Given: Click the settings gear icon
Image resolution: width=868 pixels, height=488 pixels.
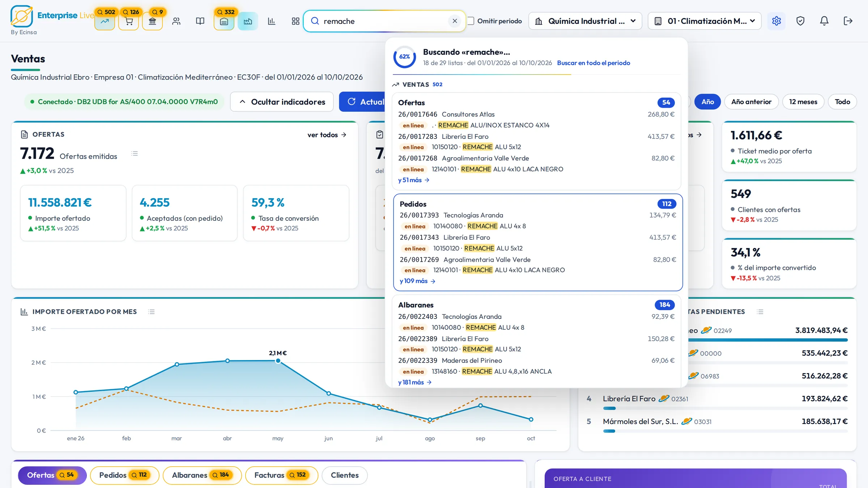Looking at the screenshot, I should coord(776,21).
